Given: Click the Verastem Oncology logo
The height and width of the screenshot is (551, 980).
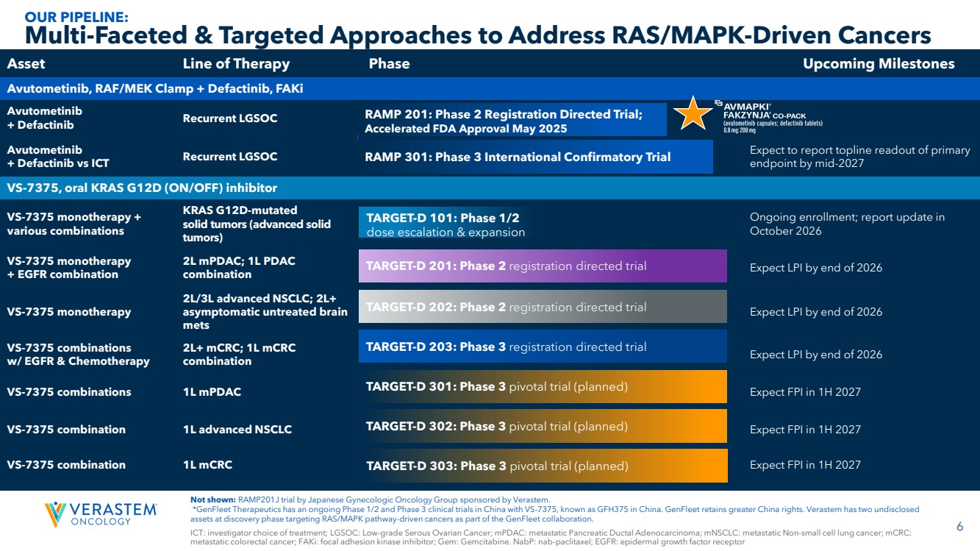Looking at the screenshot, I should click(101, 513).
